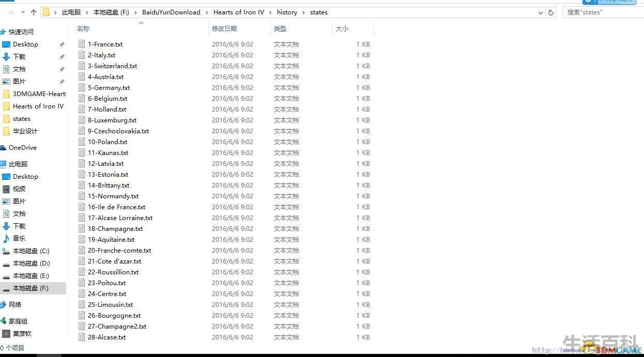Select the file 26-Bourgogne.txt
The image size is (644, 357).
[x=114, y=316]
